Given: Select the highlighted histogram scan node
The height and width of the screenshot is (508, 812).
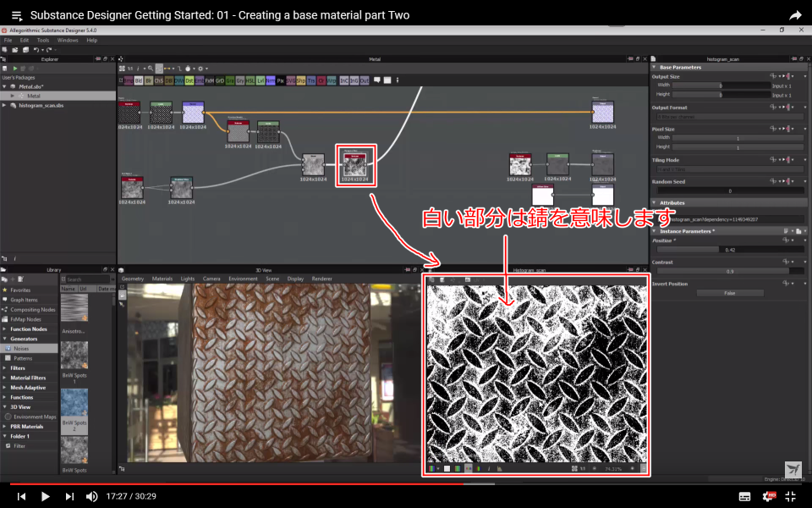Looking at the screenshot, I should pyautogui.click(x=355, y=166).
